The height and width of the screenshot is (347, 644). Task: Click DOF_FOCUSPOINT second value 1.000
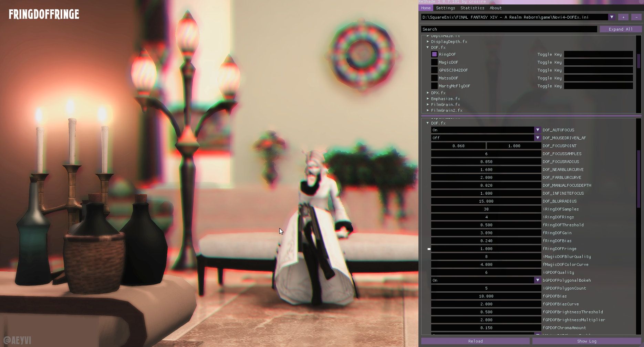pos(514,146)
